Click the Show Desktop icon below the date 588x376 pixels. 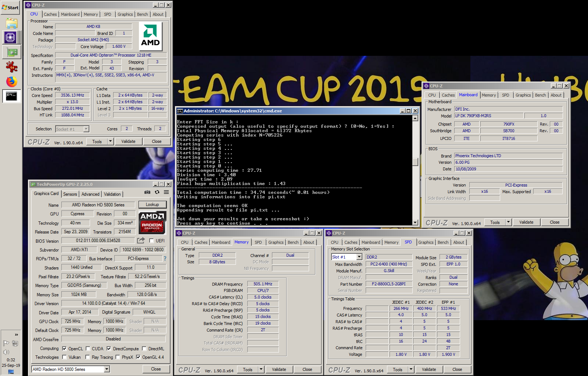click(x=11, y=372)
